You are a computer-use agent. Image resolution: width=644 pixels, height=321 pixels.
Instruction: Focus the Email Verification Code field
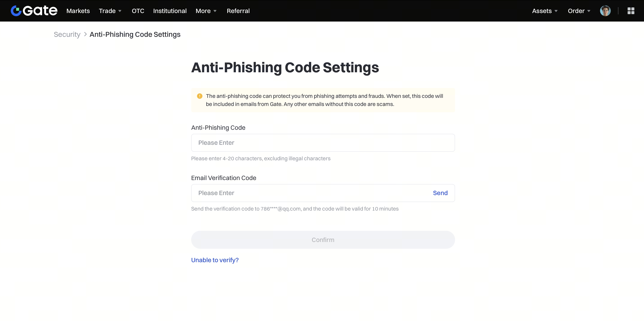tap(310, 193)
